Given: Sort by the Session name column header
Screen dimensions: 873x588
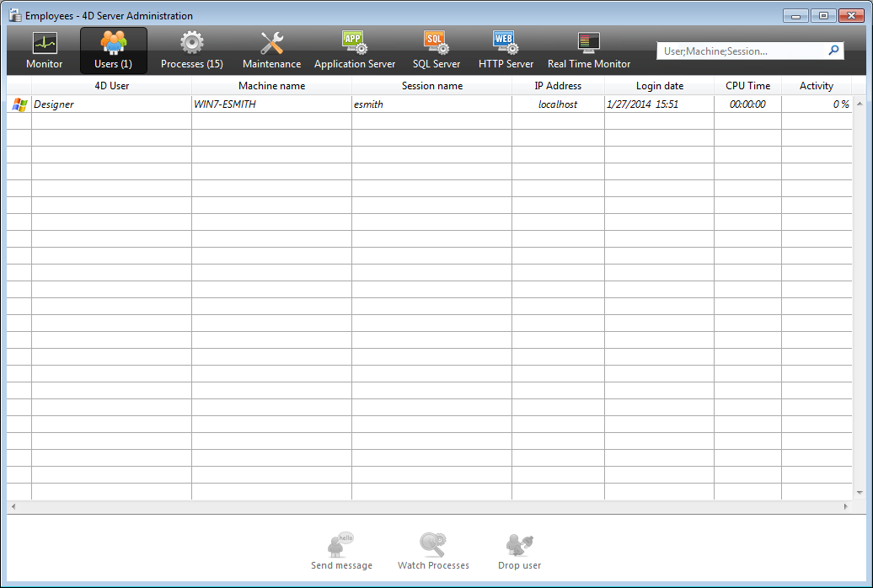Looking at the screenshot, I should click(432, 86).
